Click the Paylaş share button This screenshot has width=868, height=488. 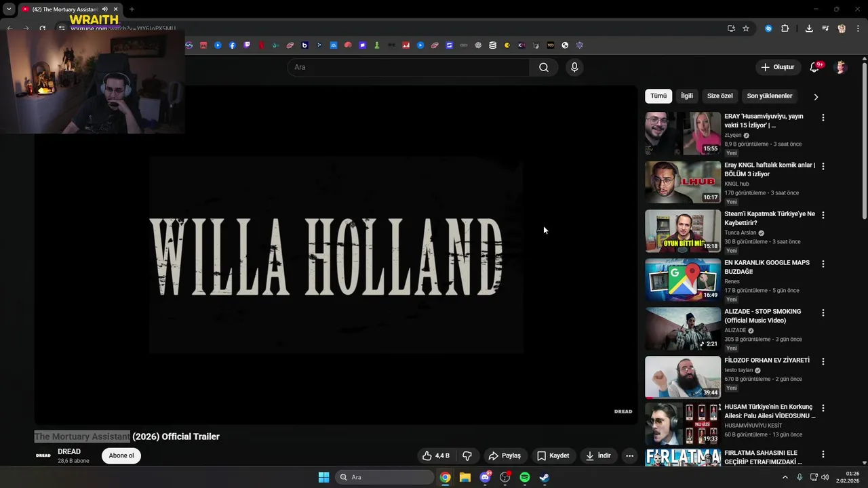pos(505,455)
